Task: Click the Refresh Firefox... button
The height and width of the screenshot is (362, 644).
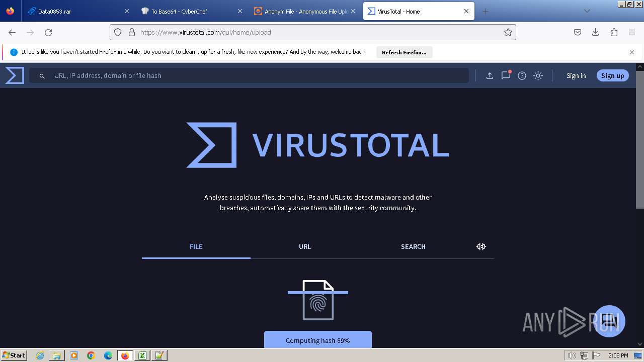Action: 404,52
